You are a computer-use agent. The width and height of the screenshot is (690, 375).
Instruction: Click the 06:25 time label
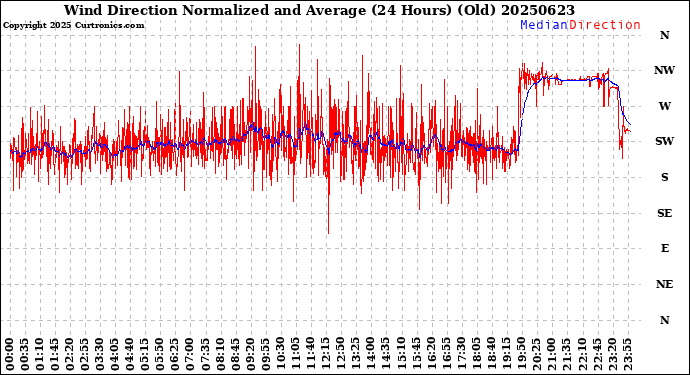(175, 354)
